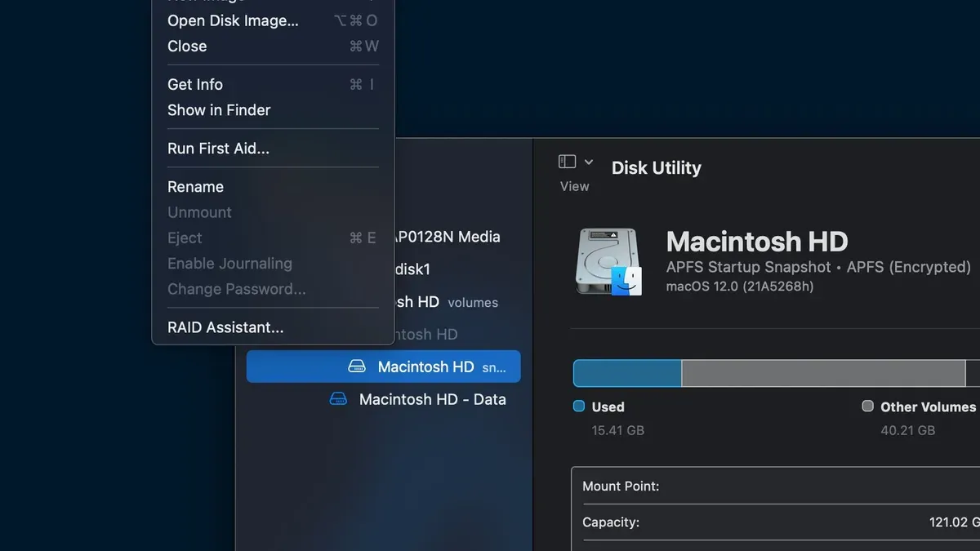Select the Macintosh HD snapshot sidebar row
The height and width of the screenshot is (551, 980).
tap(383, 367)
